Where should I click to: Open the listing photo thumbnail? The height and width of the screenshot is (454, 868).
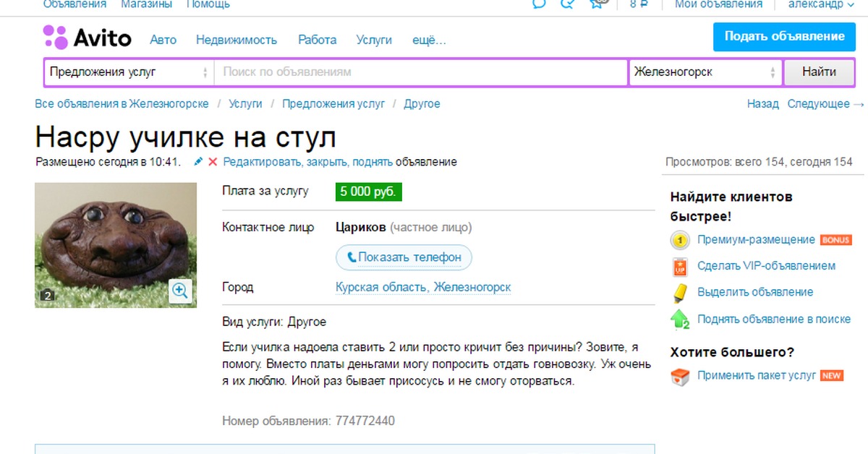(116, 245)
